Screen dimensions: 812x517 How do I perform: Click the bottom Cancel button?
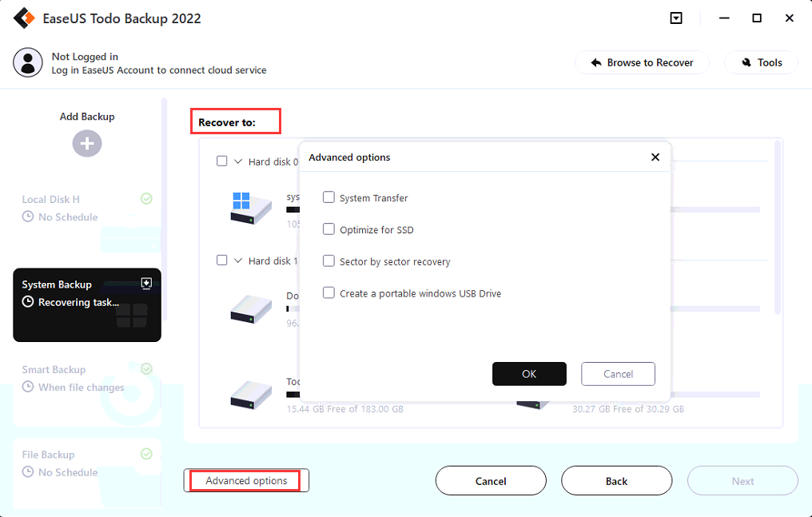pyautogui.click(x=491, y=481)
